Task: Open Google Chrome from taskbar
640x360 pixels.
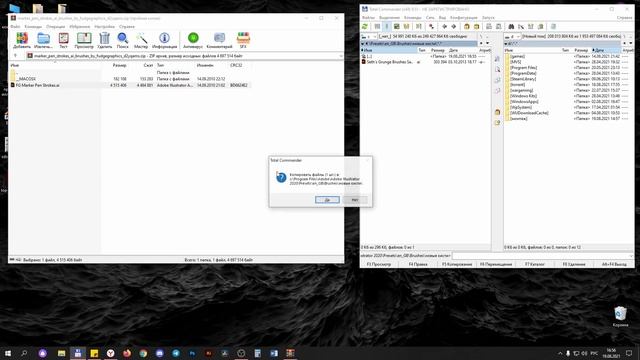Action: tap(143, 353)
